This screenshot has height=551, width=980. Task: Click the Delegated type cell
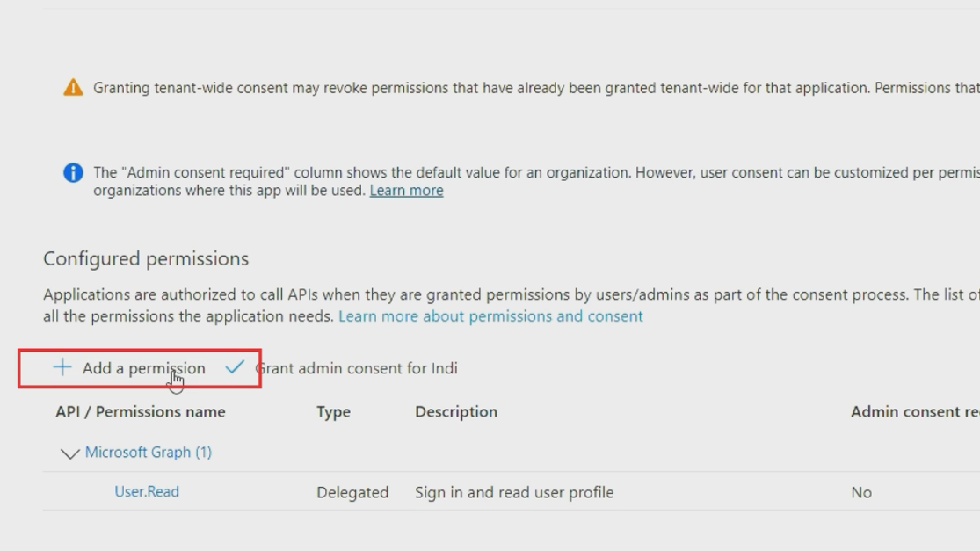352,492
